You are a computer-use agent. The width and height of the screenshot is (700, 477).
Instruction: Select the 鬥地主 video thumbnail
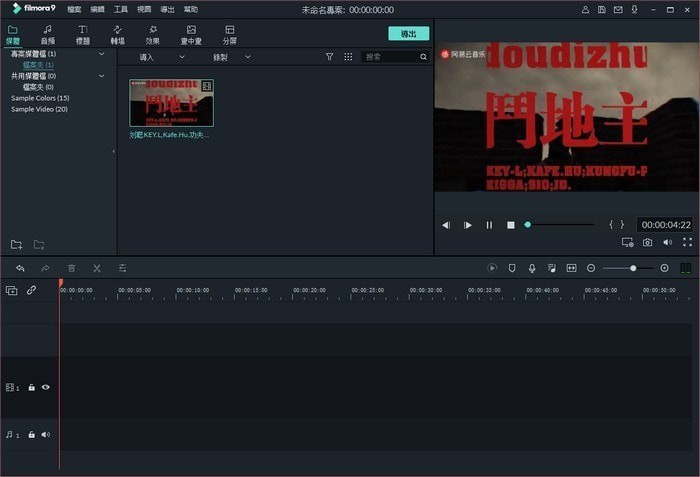171,102
